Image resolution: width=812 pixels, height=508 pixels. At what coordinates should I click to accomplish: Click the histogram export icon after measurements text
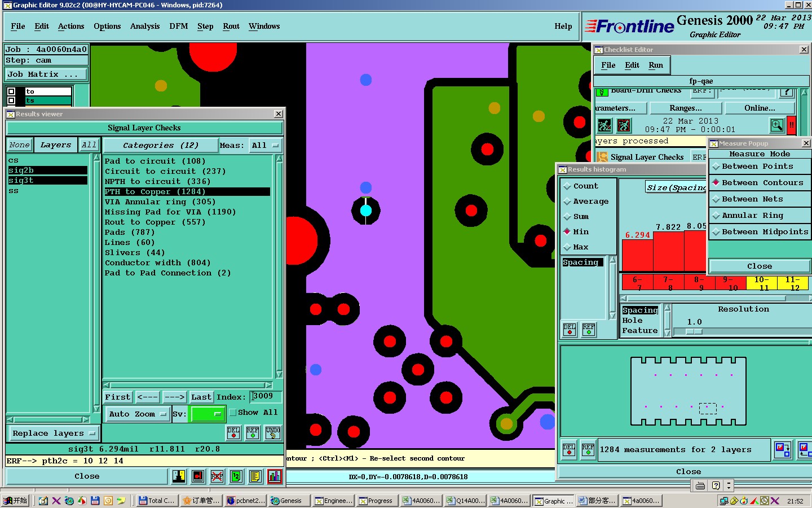(782, 449)
